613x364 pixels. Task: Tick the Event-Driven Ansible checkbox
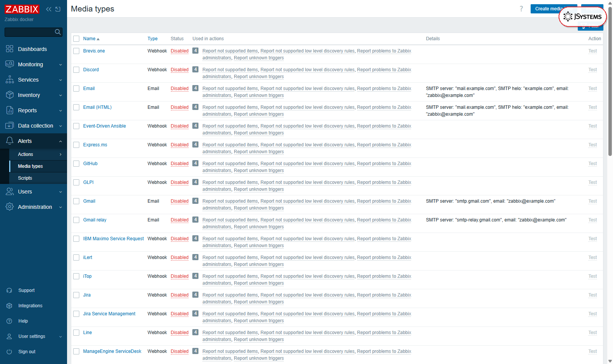tap(76, 126)
